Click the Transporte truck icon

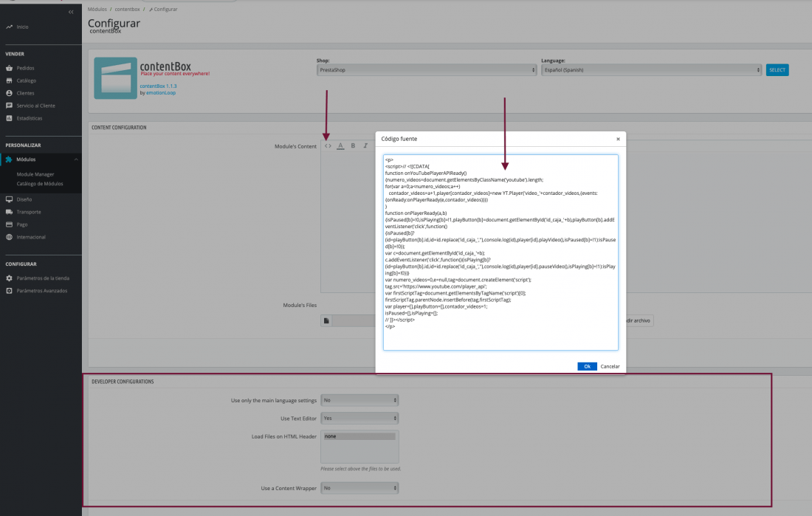pyautogui.click(x=9, y=212)
